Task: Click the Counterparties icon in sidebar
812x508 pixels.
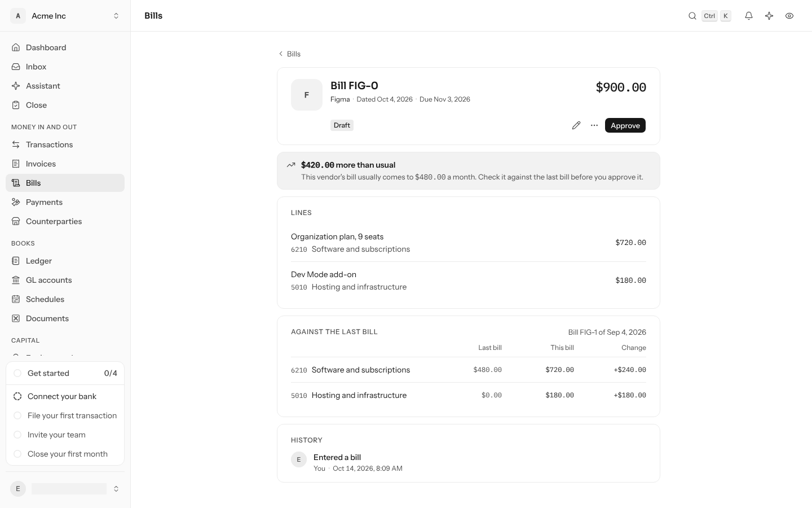Action: click(x=16, y=221)
